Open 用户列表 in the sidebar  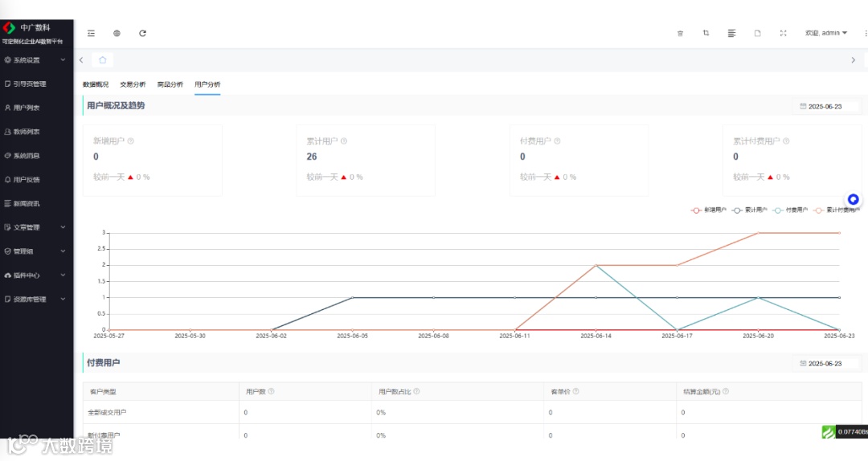click(36, 108)
